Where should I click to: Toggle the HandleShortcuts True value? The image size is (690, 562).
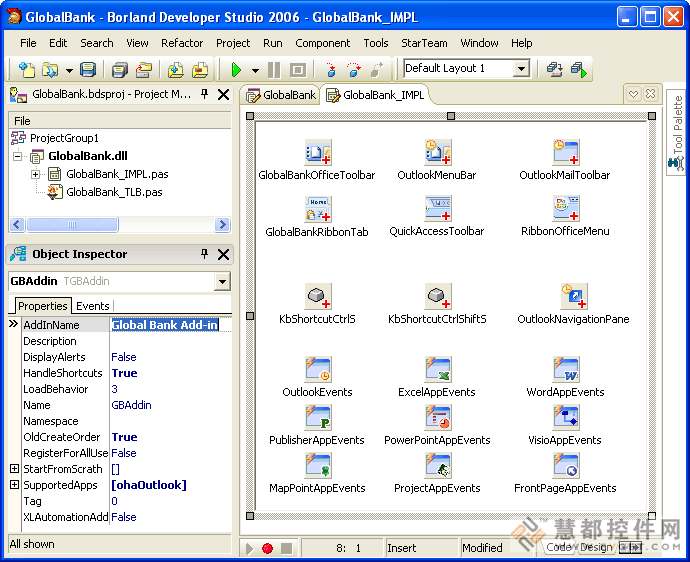pyautogui.click(x=124, y=373)
